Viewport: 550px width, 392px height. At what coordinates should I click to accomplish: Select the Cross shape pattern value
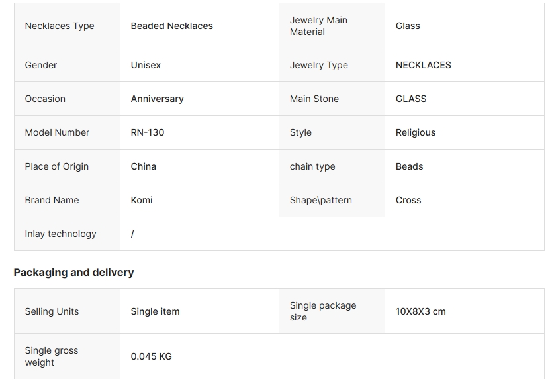pos(408,200)
